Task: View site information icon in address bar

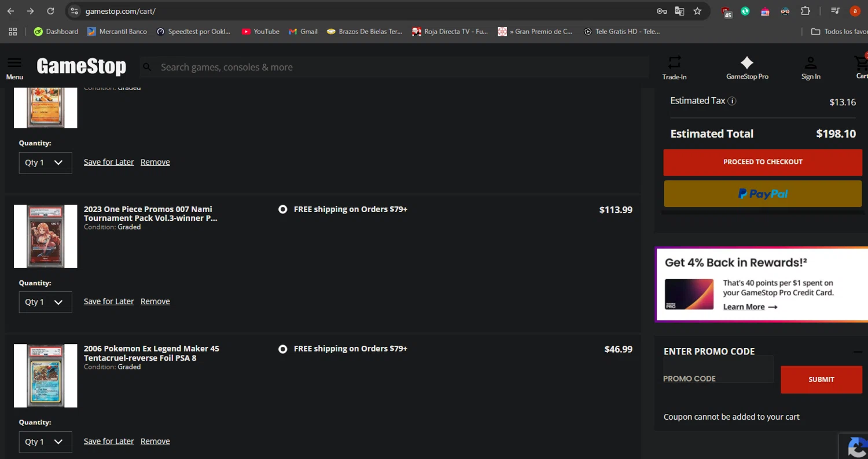Action: [x=73, y=11]
